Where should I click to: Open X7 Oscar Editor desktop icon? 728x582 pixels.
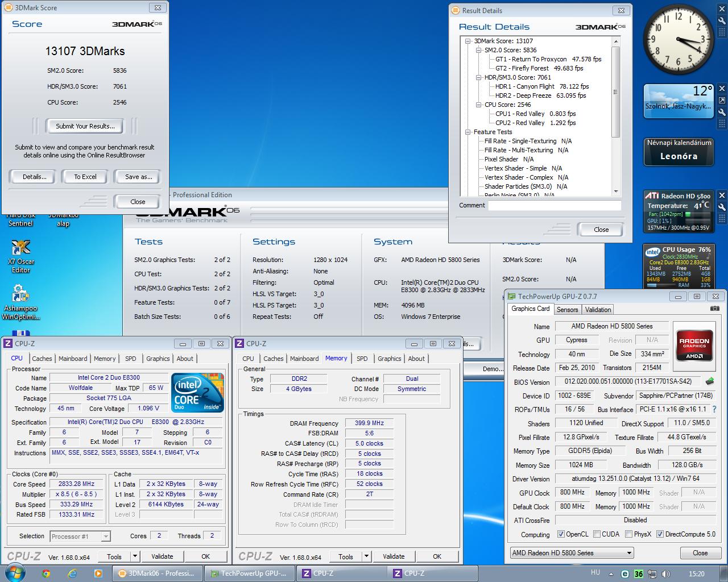click(x=21, y=256)
